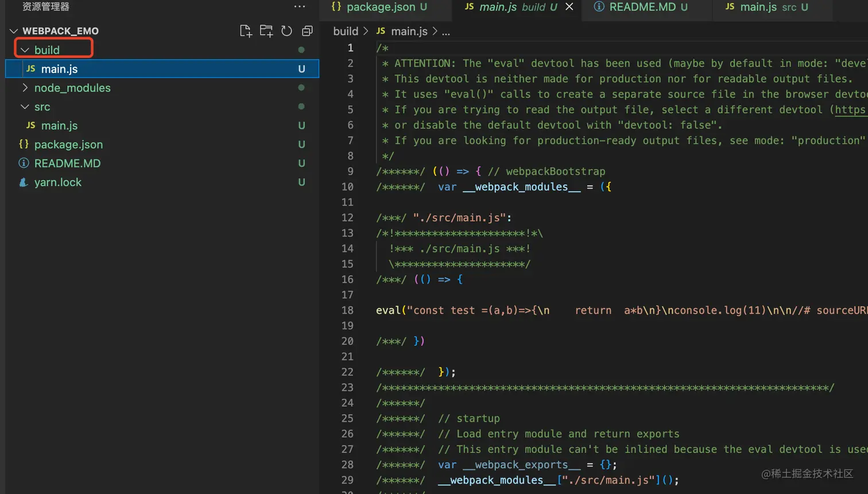Open README.MD in the file tree

coord(162,164)
